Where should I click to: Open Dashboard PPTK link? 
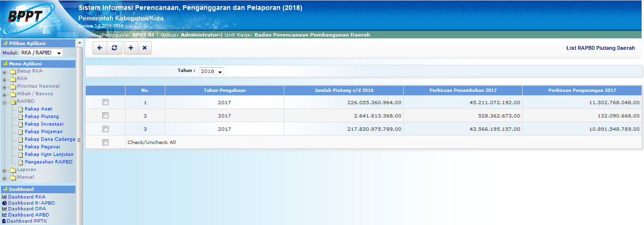(x=27, y=221)
